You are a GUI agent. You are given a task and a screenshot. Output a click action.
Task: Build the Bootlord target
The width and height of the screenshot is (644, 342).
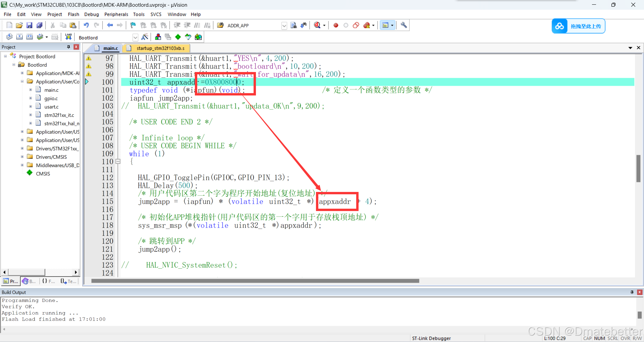click(x=19, y=37)
